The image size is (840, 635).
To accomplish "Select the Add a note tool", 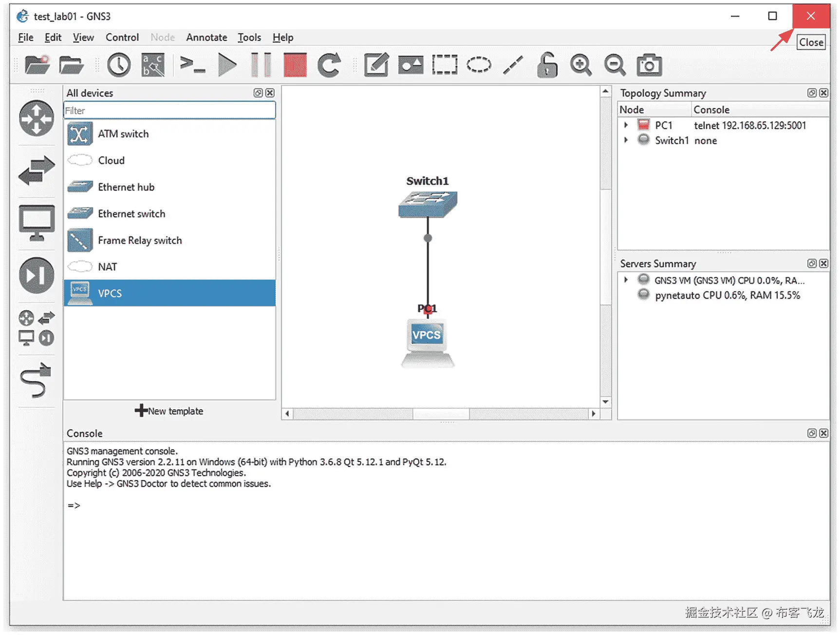I will (x=376, y=65).
